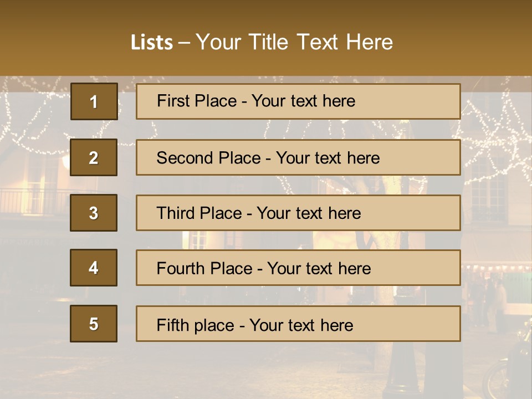Image resolution: width=532 pixels, height=399 pixels.
Task: Click the bold word Lists in title
Action: (152, 42)
